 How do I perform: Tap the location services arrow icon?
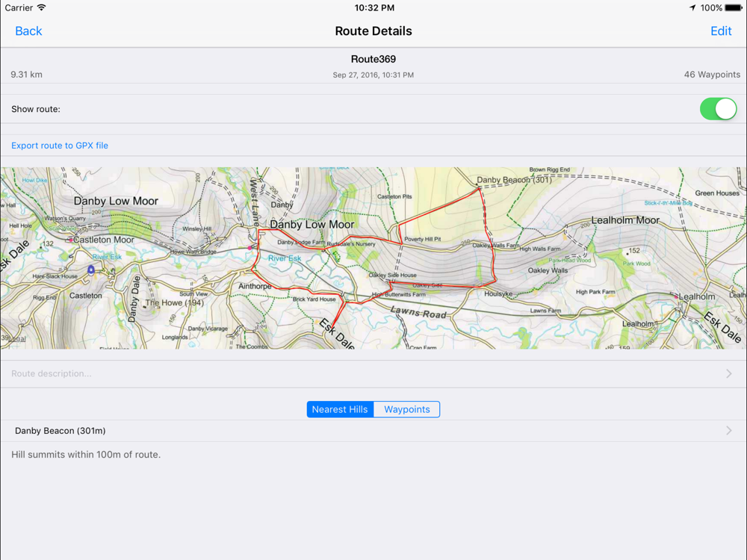(x=692, y=7)
